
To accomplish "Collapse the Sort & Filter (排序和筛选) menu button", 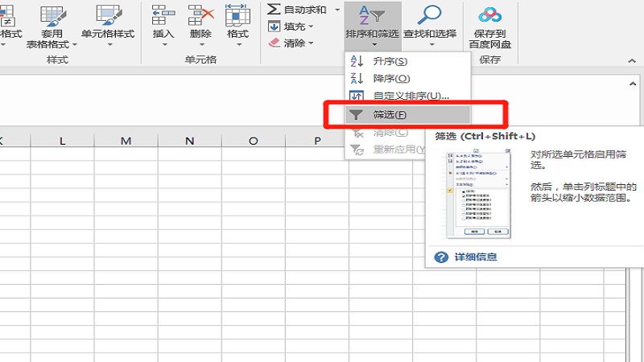I will pos(372,23).
